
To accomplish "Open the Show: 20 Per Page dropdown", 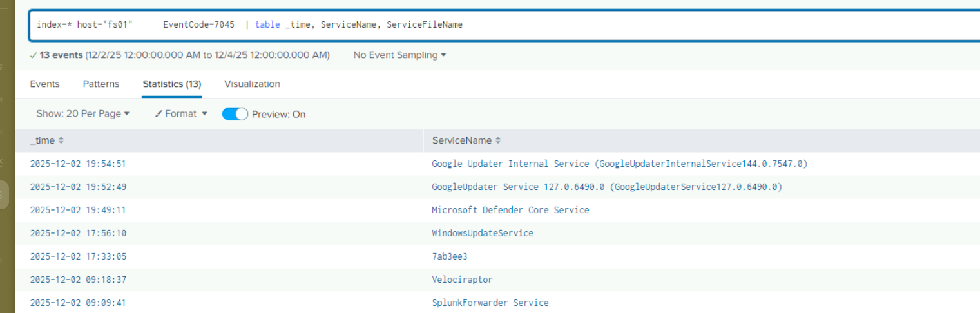I will 82,114.
